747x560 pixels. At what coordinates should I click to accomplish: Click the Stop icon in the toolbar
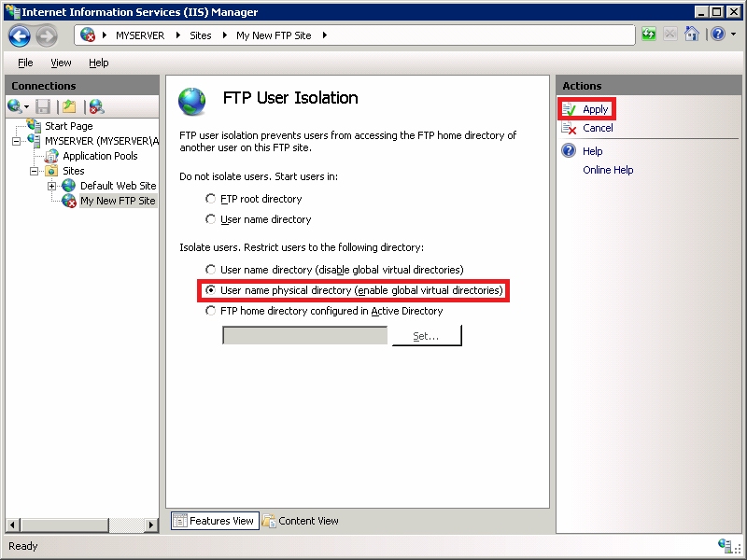click(x=669, y=35)
